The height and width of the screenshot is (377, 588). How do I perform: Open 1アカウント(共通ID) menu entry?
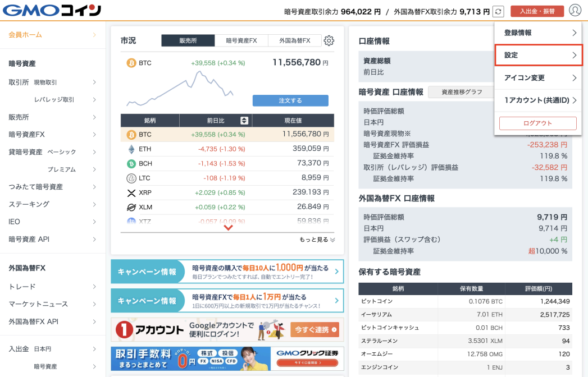(538, 100)
